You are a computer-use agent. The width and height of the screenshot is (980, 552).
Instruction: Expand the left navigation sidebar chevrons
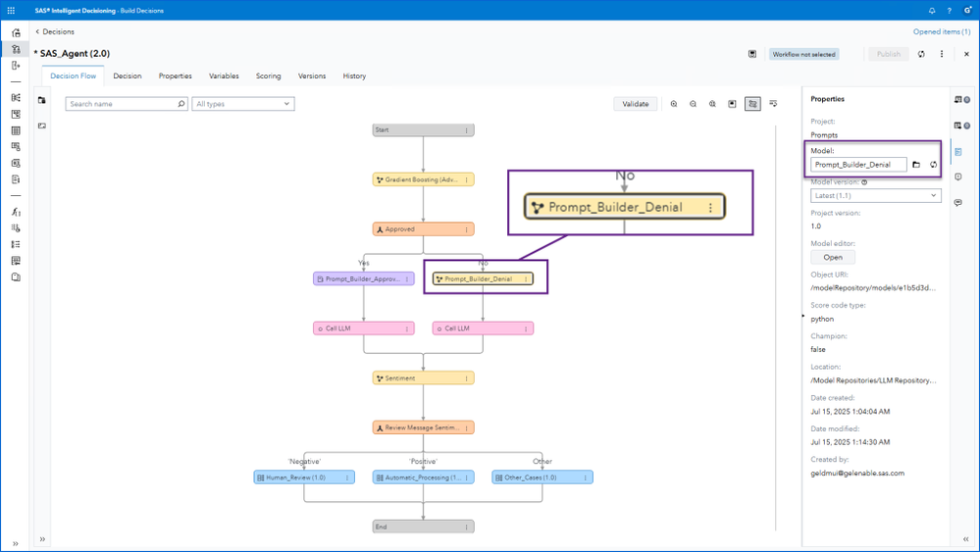pos(15,543)
